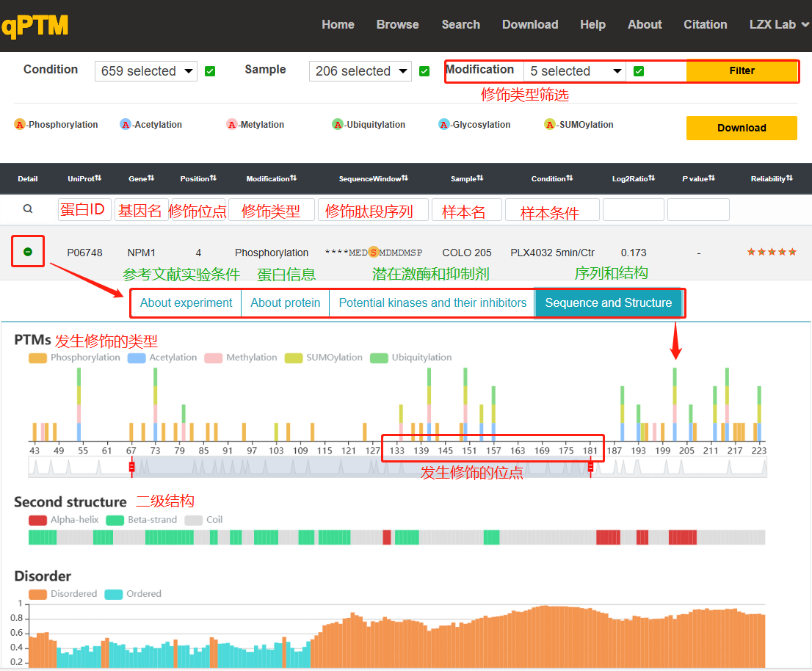Click the Glycosylation legend icon
This screenshot has height=671, width=812.
[x=443, y=124]
